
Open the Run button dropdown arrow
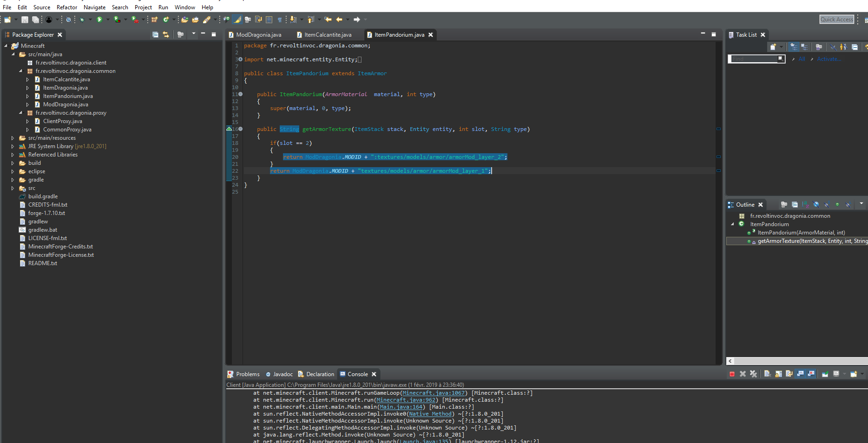pyautogui.click(x=108, y=20)
